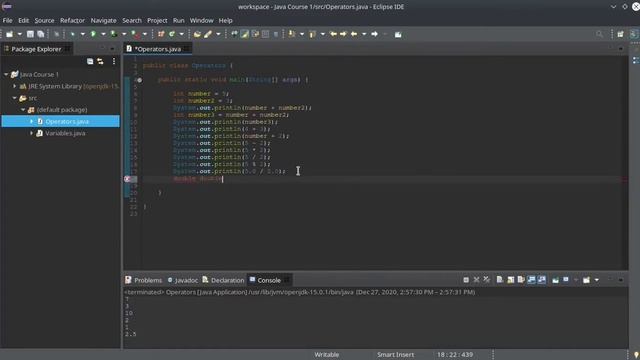Screen dimensions: 640x360
Task: Start debugging with the Debug bug icon
Action: [72, 34]
